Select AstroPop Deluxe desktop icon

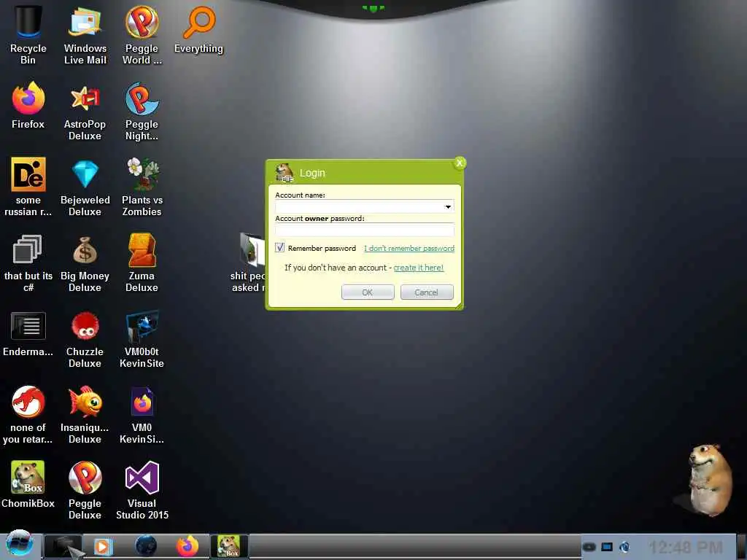(x=85, y=111)
